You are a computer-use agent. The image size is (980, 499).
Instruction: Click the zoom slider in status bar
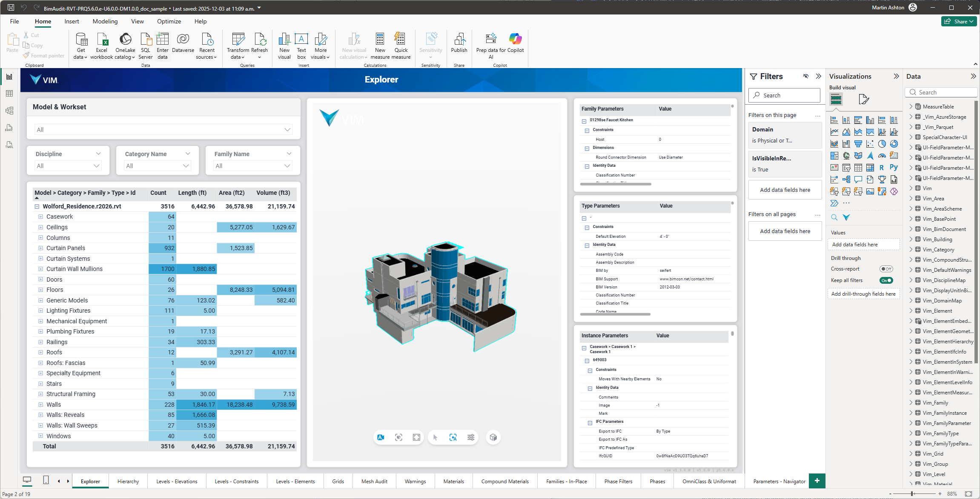pyautogui.click(x=912, y=494)
